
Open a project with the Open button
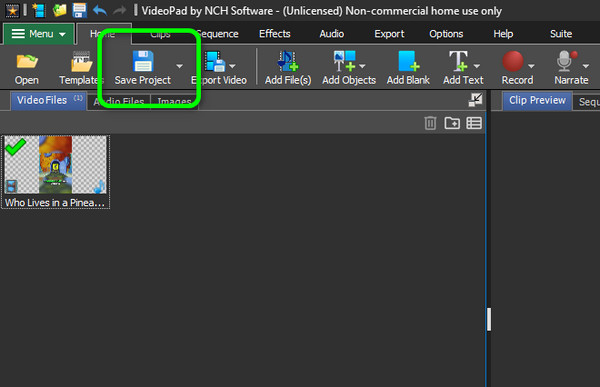(x=27, y=69)
